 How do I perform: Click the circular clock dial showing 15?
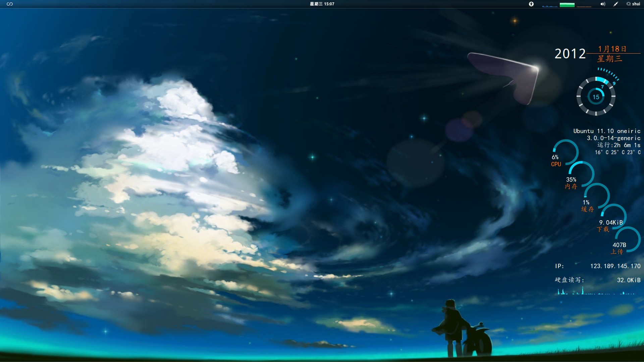(x=596, y=97)
